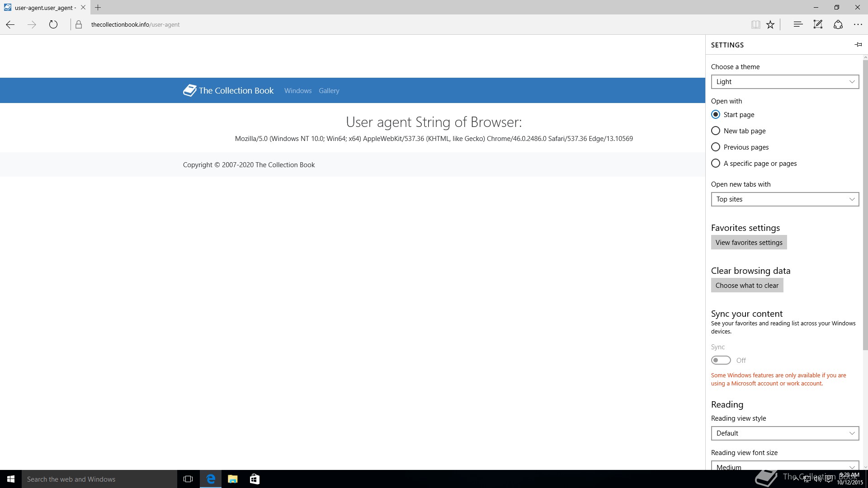Open the Hub icon
Image resolution: width=868 pixels, height=488 pixels.
tap(798, 24)
